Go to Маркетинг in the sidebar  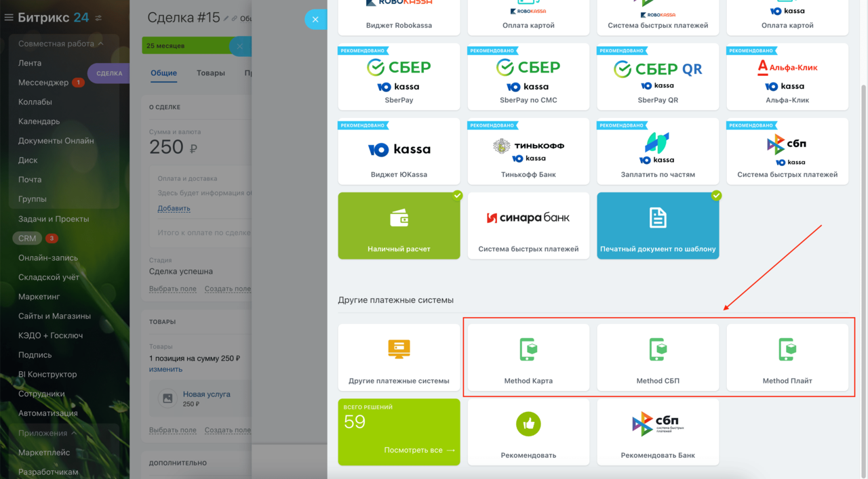click(39, 297)
